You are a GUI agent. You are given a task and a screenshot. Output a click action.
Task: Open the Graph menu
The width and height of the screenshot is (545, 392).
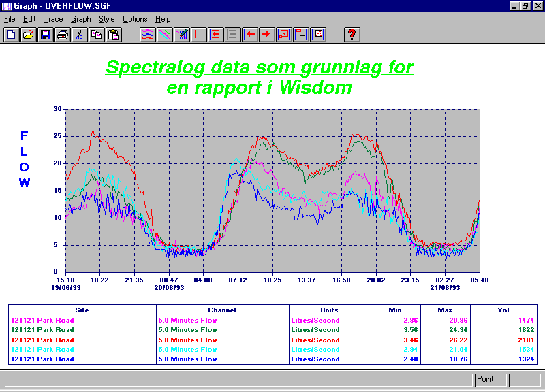80,19
